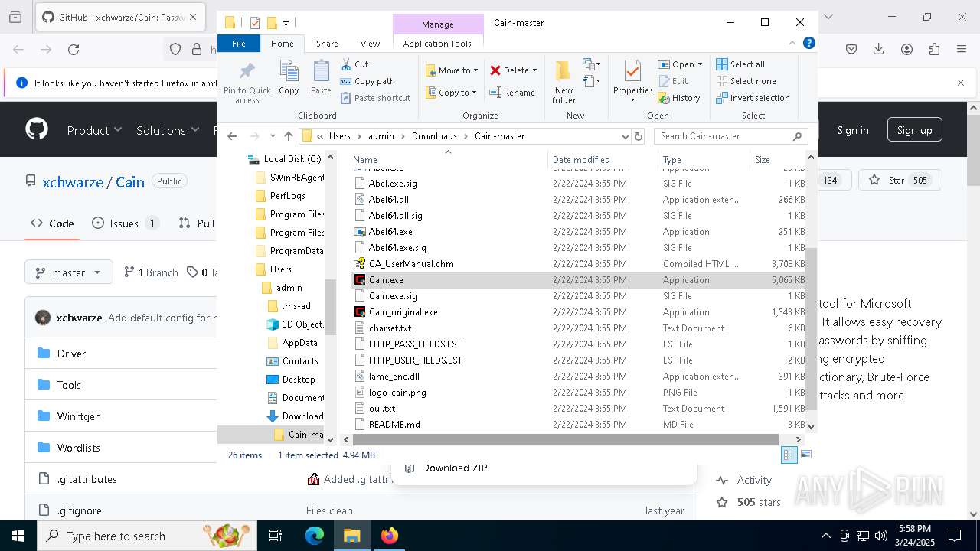Open Wordlists folder on GitHub

pos(79,448)
